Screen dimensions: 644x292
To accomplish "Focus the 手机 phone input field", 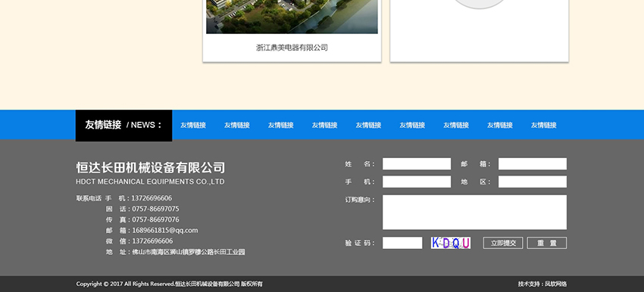I will 417,182.
